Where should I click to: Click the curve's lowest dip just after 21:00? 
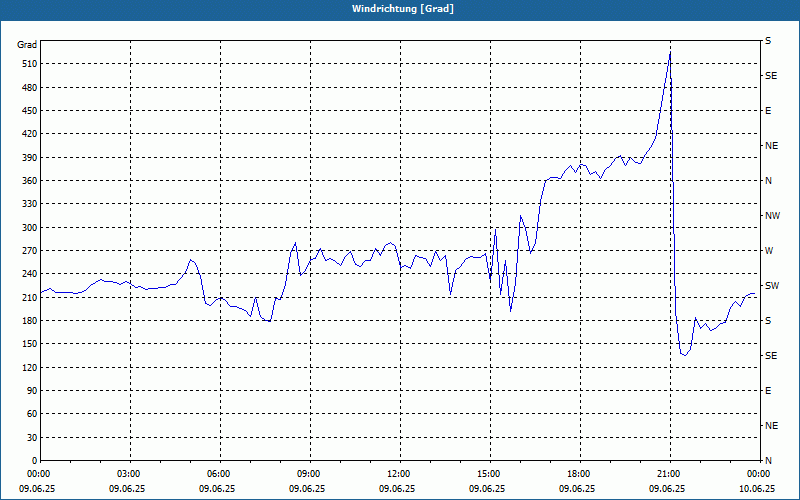[x=684, y=355]
